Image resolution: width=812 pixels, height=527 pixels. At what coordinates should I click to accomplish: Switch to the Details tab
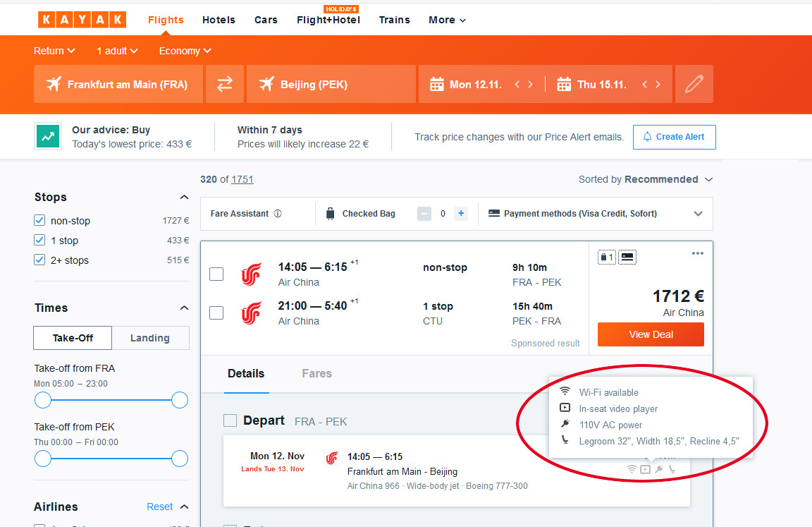pos(246,374)
